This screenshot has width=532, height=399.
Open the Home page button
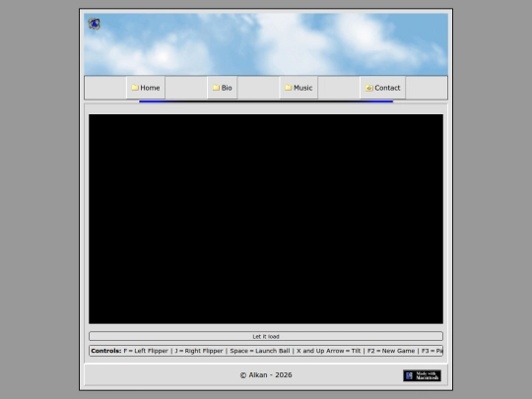(146, 88)
